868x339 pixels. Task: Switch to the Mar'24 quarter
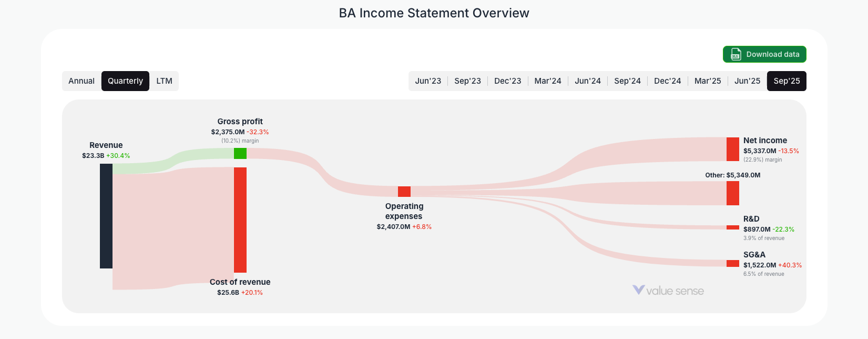548,81
